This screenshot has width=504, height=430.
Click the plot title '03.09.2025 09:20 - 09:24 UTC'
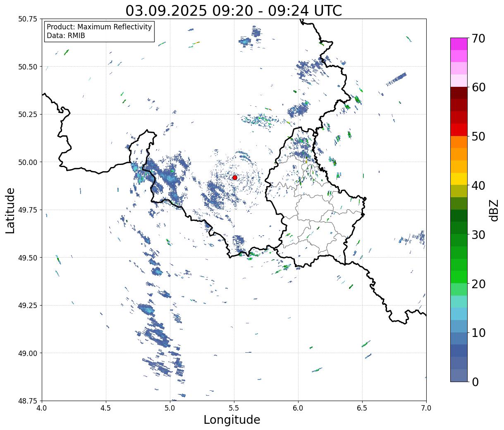(234, 10)
